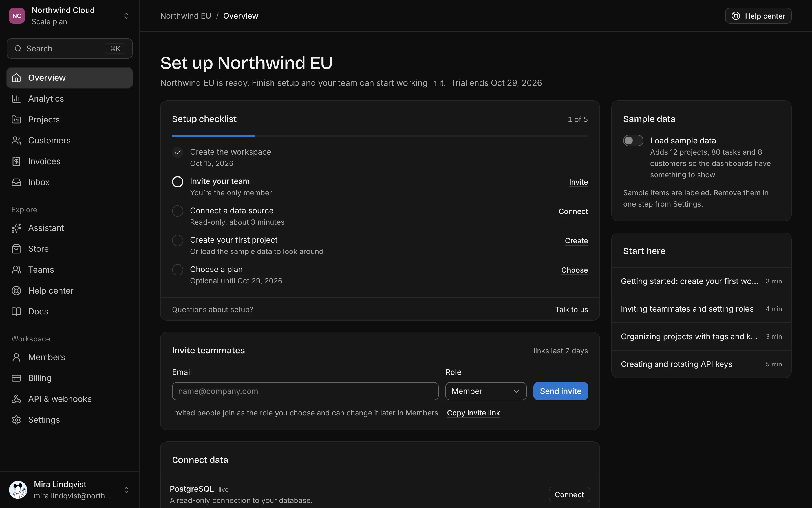Select Customers in the navigation

(x=70, y=141)
